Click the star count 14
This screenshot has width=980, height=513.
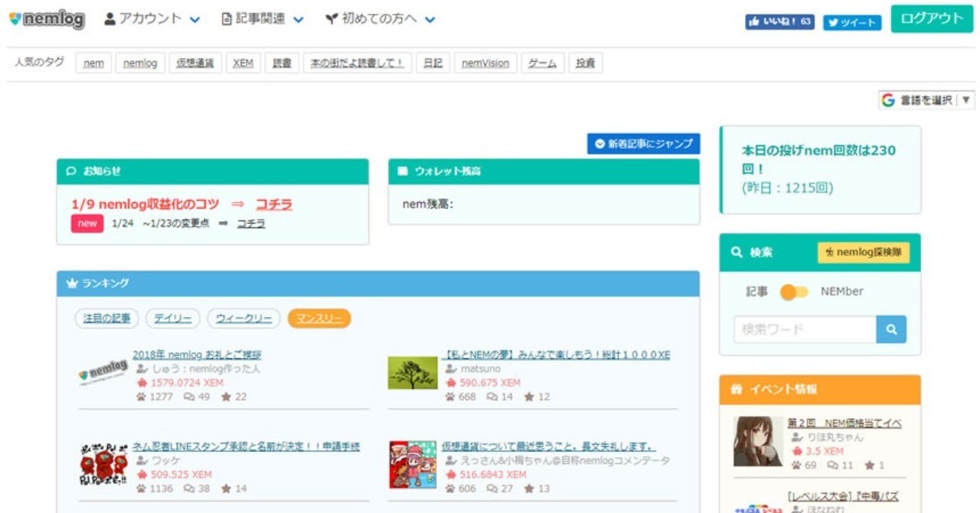tap(234, 488)
